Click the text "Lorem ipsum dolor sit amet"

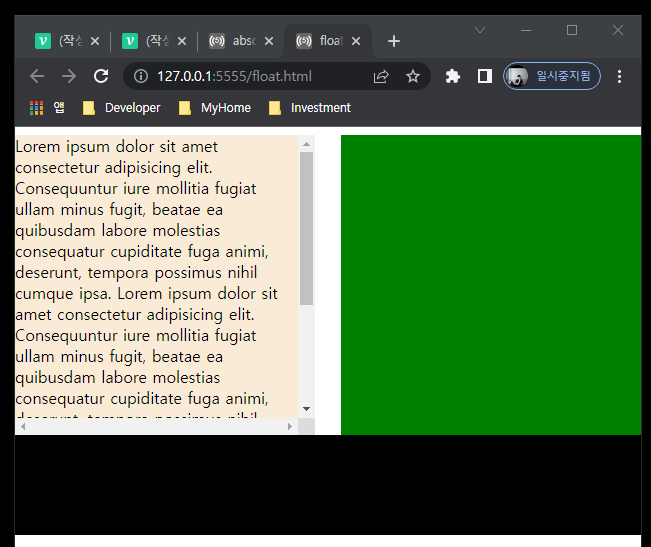117,147
